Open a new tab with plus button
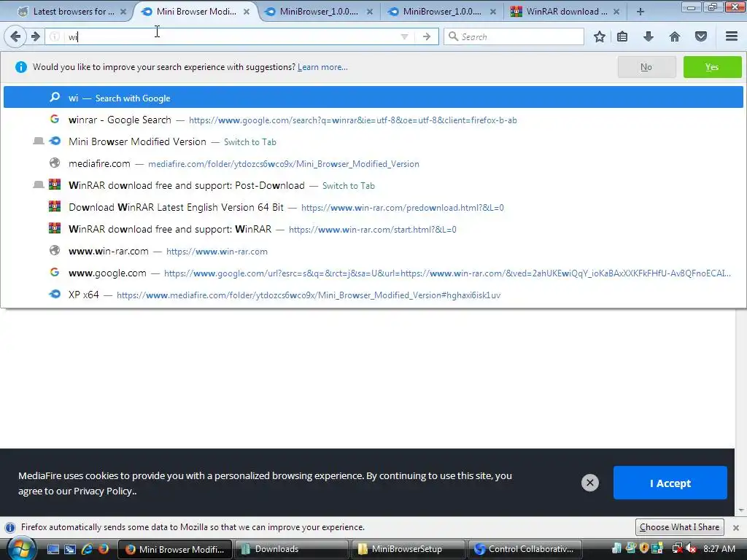Viewport: 747px width, 560px height. point(640,12)
